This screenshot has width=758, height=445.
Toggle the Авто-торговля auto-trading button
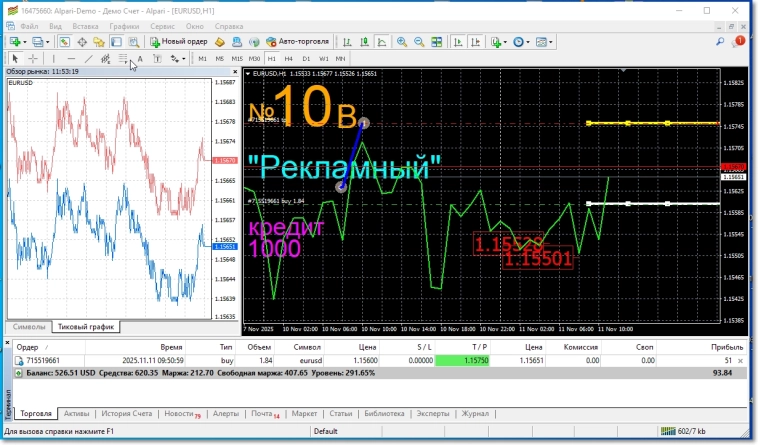(298, 42)
